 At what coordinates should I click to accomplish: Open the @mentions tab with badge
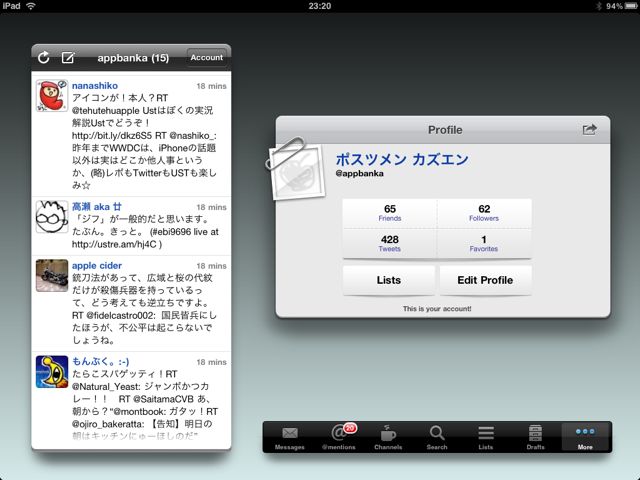pyautogui.click(x=339, y=437)
